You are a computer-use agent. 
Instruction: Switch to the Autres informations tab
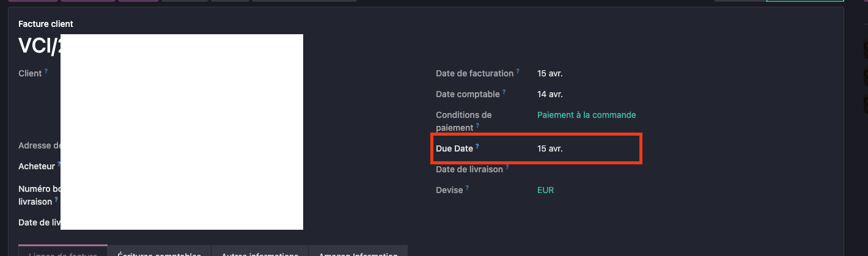tap(260, 251)
